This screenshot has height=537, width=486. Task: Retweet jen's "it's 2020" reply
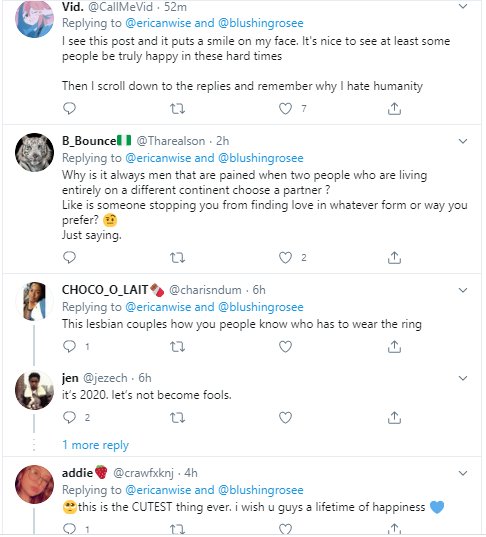click(x=177, y=417)
